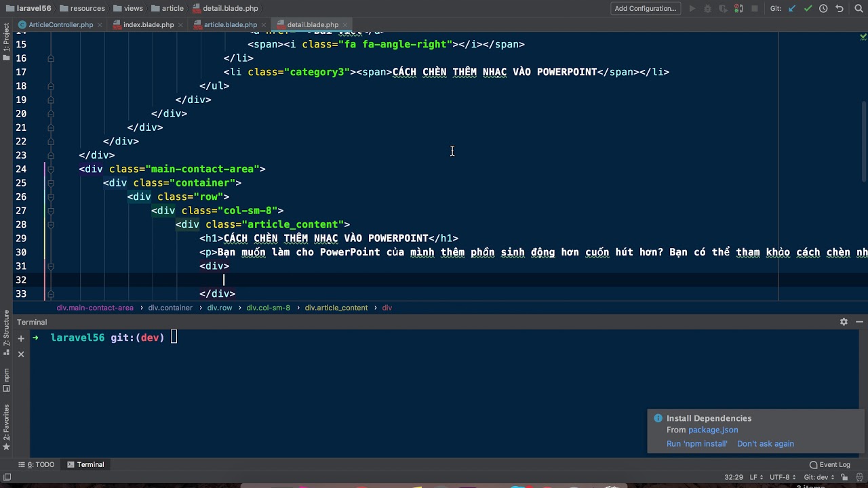Open the Favorites tool window sidebar tab
The width and height of the screenshot is (868, 488).
coord(7,427)
